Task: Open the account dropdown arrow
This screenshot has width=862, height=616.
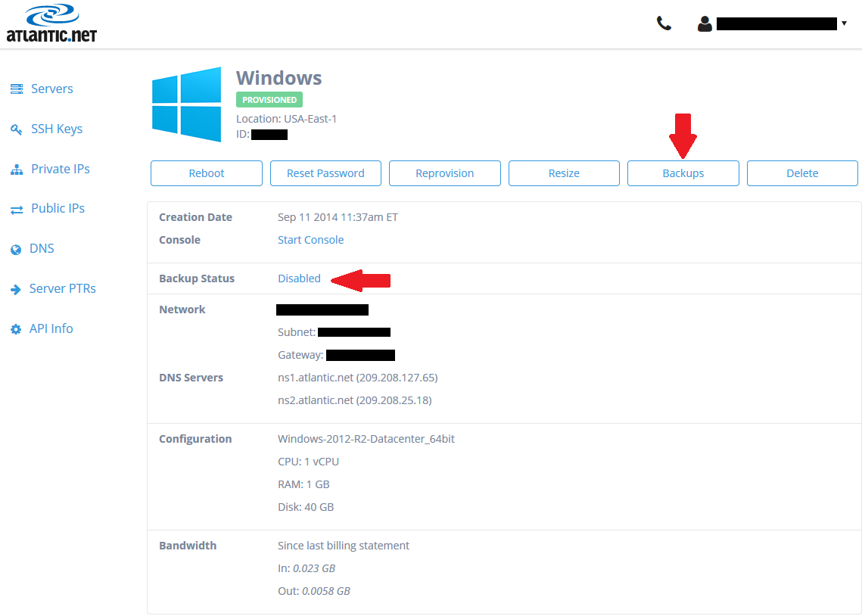Action: pyautogui.click(x=844, y=23)
